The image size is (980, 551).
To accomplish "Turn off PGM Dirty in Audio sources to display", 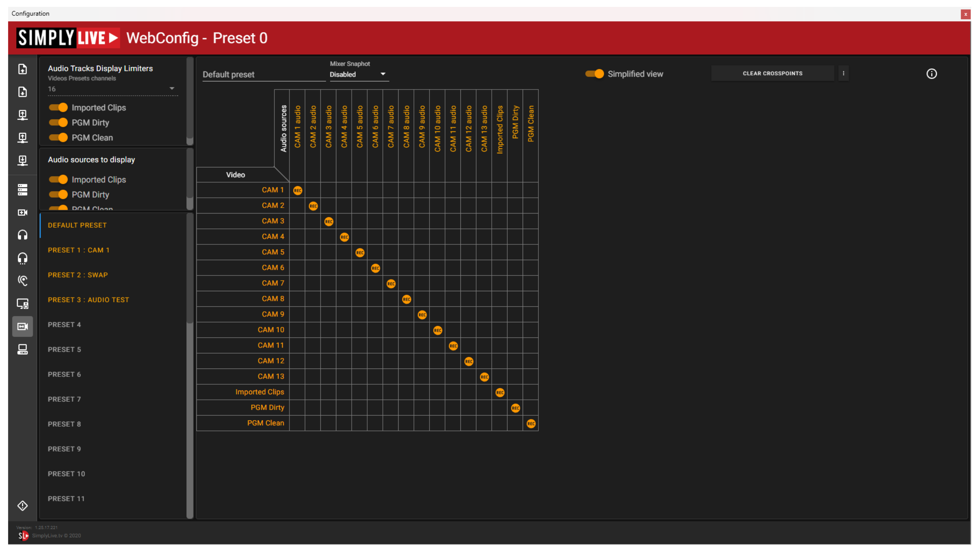I will point(58,195).
